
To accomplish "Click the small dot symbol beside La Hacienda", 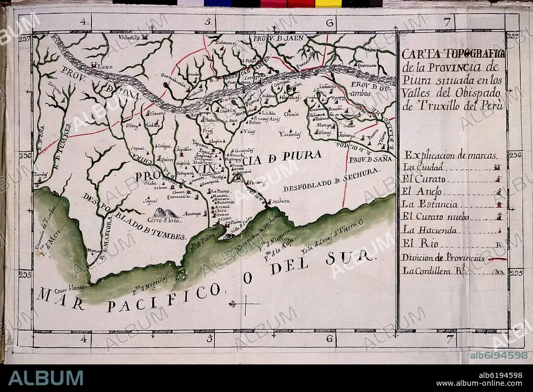I will 500,231.
